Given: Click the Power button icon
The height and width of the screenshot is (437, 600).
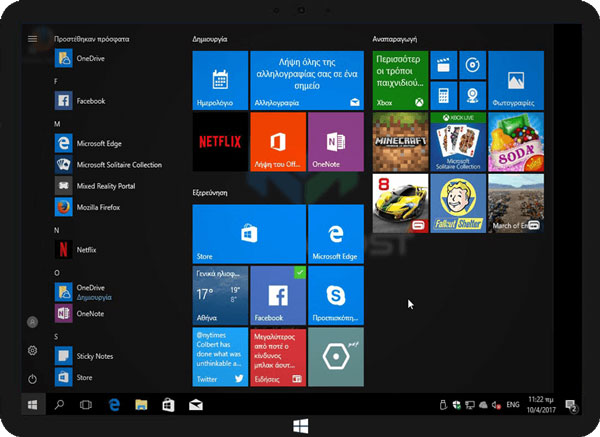Looking at the screenshot, I should point(33,379).
